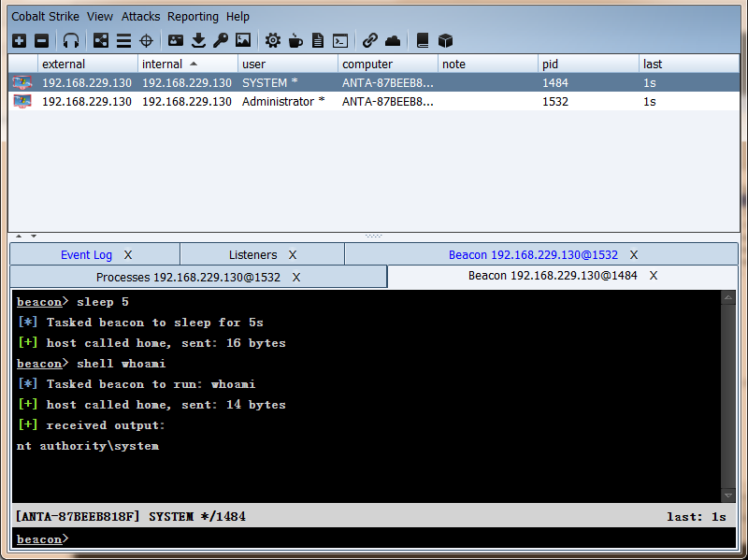Switch to the Event Log tab
The image size is (748, 560).
pyautogui.click(x=86, y=254)
